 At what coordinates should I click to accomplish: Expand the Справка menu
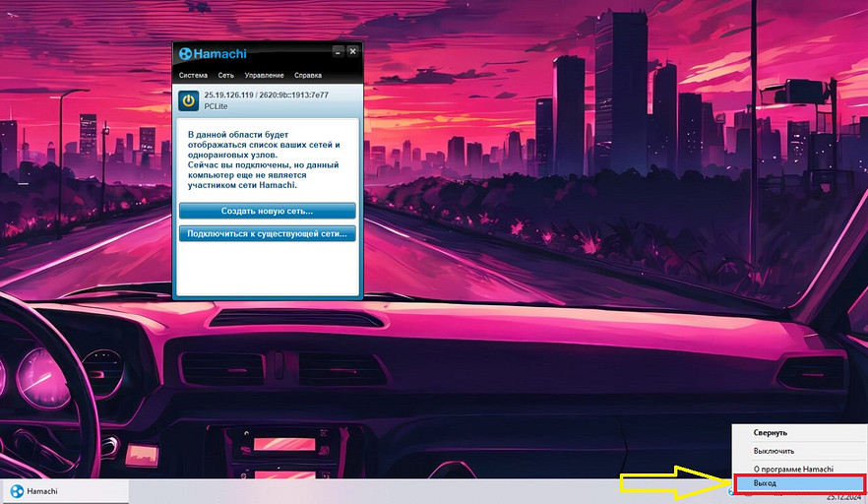(x=308, y=76)
